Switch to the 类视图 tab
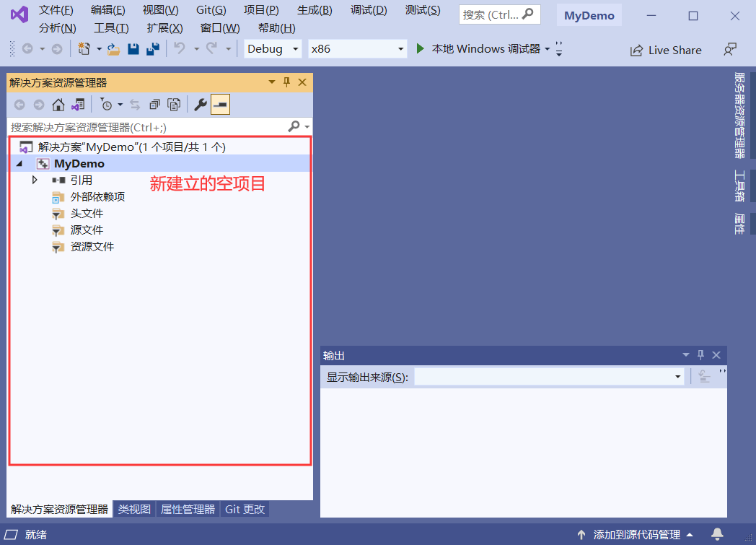756x545 pixels. (x=134, y=510)
